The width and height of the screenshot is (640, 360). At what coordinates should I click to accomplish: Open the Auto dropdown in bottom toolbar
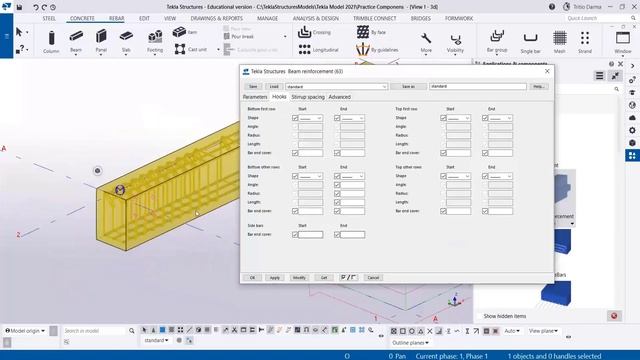click(x=512, y=331)
